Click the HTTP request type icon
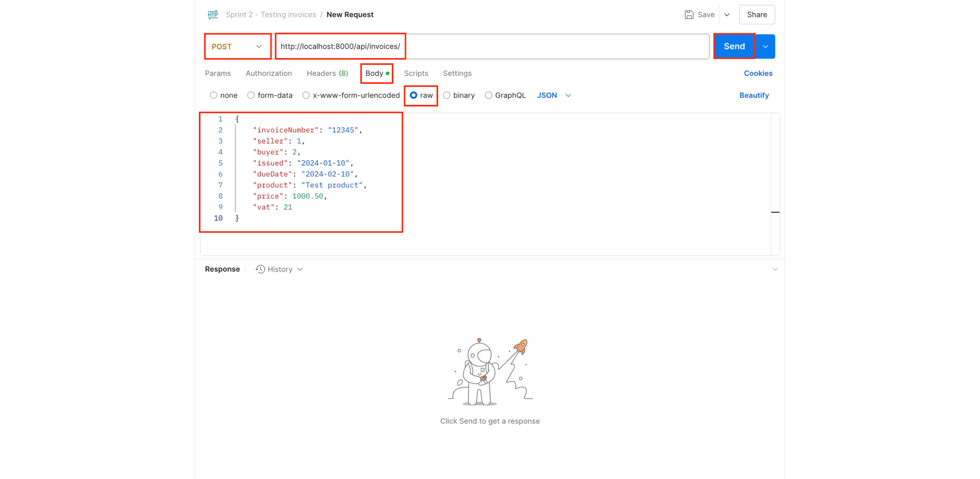 213,14
